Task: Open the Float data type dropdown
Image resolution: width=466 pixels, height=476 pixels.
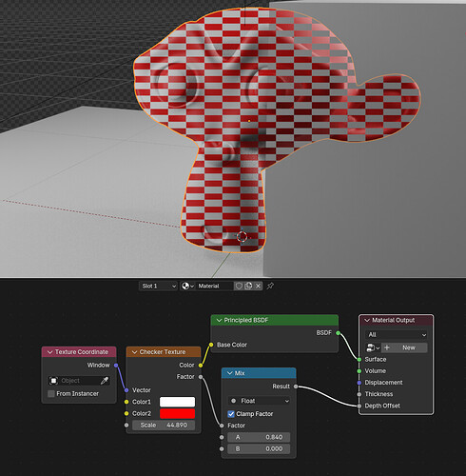Action: point(259,401)
